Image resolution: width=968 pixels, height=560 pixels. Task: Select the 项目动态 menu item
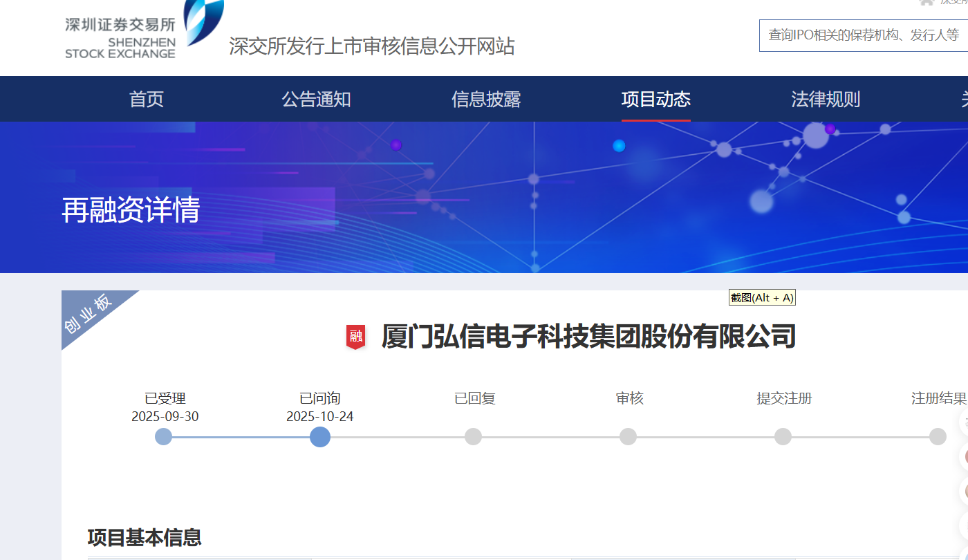(656, 99)
